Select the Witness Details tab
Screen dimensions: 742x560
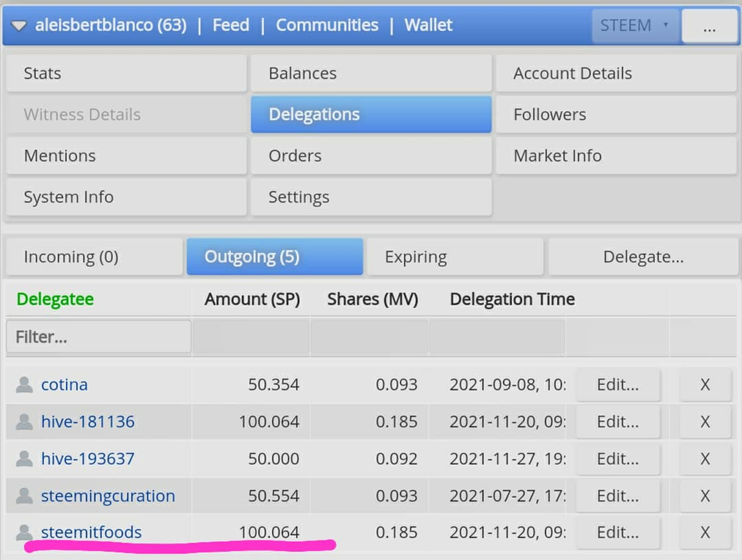click(x=127, y=114)
